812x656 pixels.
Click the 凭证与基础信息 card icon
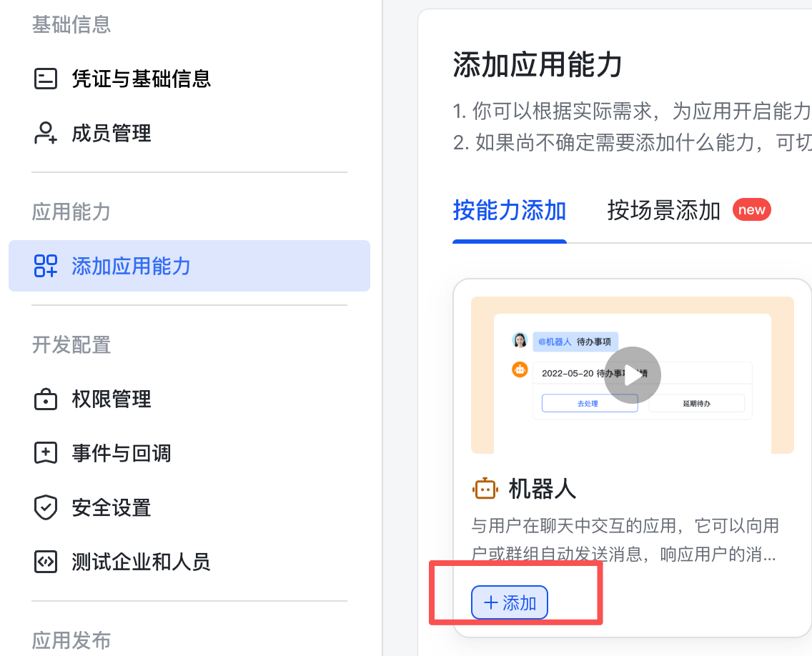(x=46, y=79)
